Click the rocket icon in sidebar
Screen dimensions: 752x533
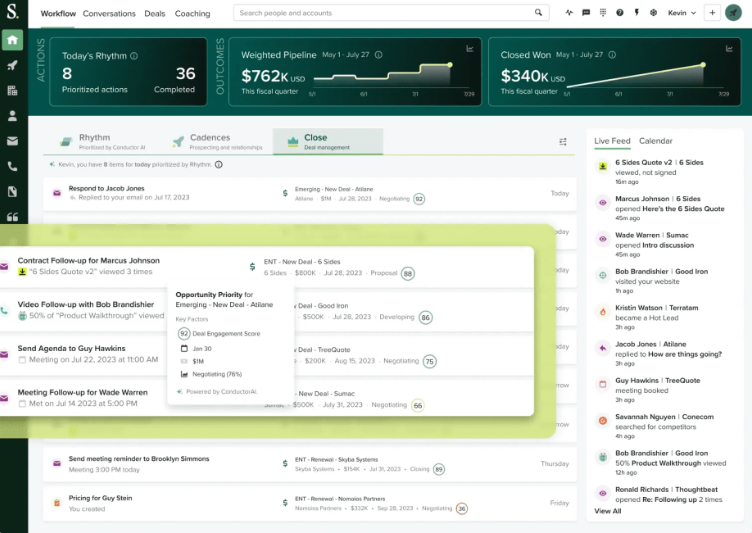click(x=12, y=65)
